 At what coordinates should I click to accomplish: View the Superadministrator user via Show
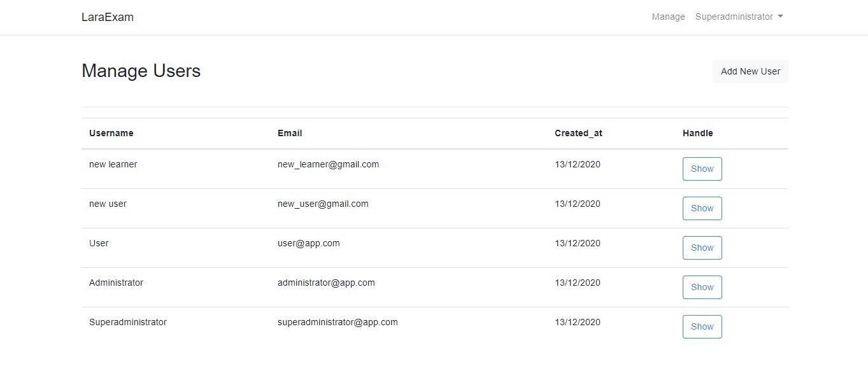pos(702,326)
